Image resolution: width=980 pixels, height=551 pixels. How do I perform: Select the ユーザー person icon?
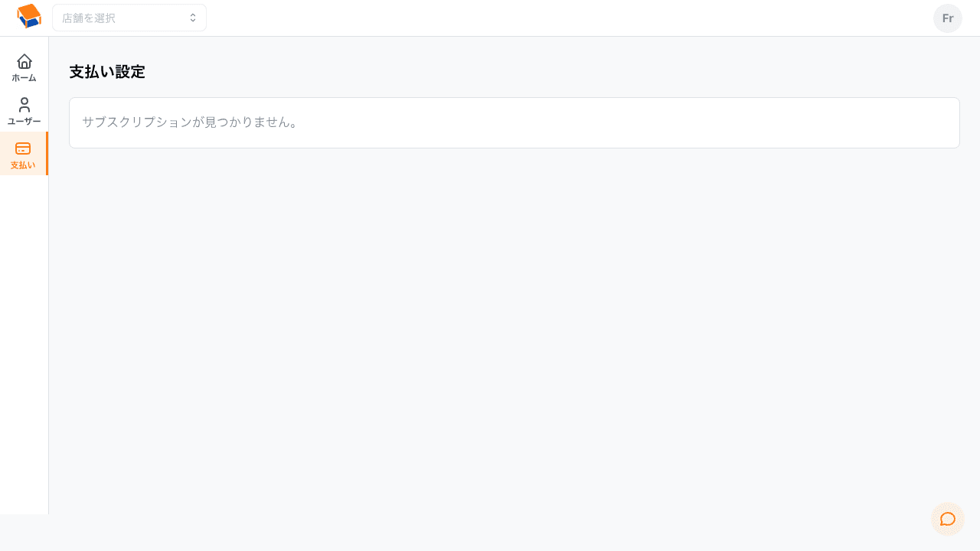coord(24,105)
